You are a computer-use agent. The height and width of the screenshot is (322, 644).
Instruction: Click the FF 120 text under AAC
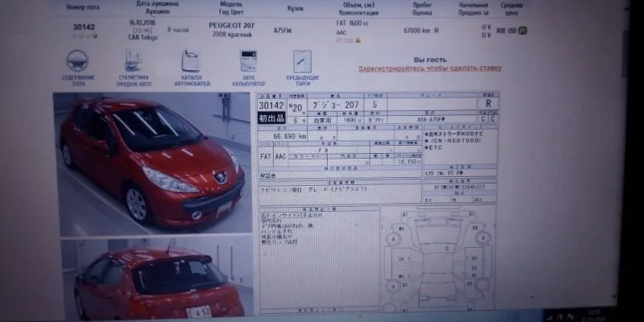coord(345,40)
